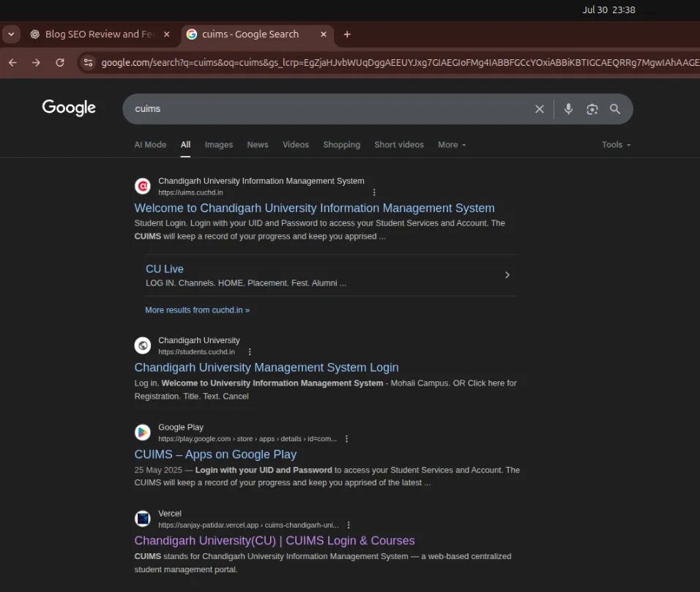Viewport: 700px width, 592px height.
Task: Click the Google logo
Action: (x=69, y=108)
